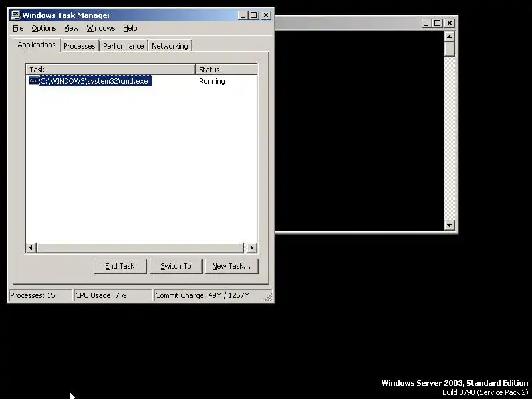Click the task list left scroll arrow
The width and height of the screenshot is (532, 399).
pyautogui.click(x=31, y=247)
